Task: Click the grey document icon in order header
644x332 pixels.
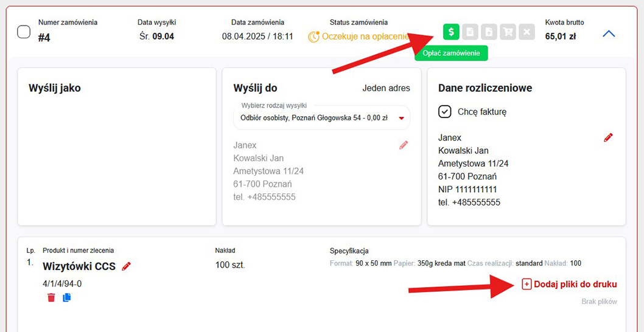Action: pos(470,32)
